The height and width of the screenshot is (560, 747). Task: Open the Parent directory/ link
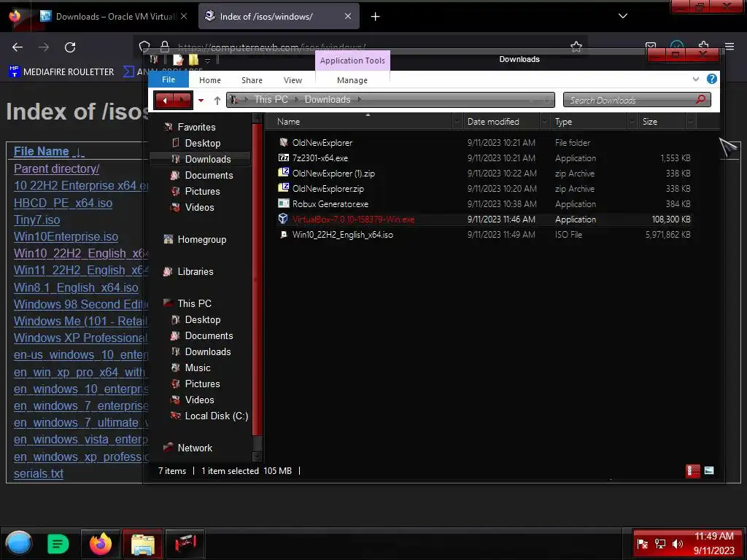click(x=57, y=168)
